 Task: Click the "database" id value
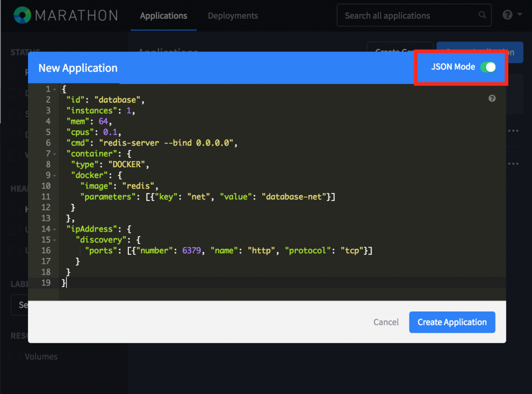[117, 100]
